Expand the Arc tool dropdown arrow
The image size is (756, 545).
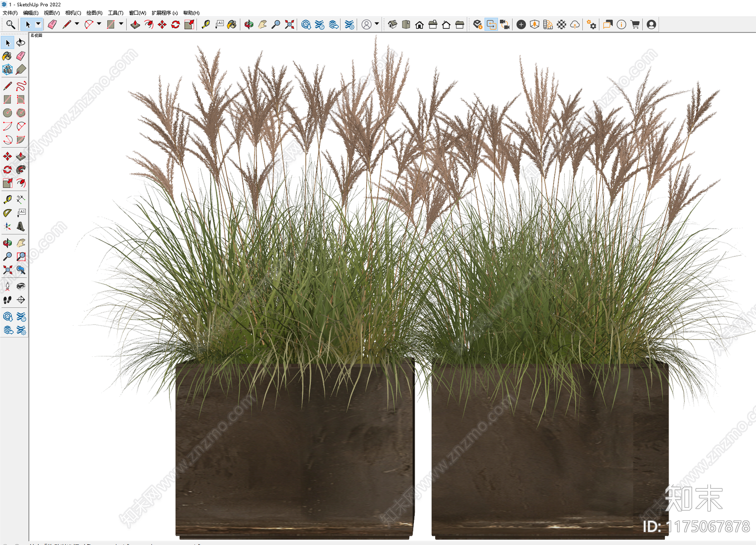(x=99, y=24)
